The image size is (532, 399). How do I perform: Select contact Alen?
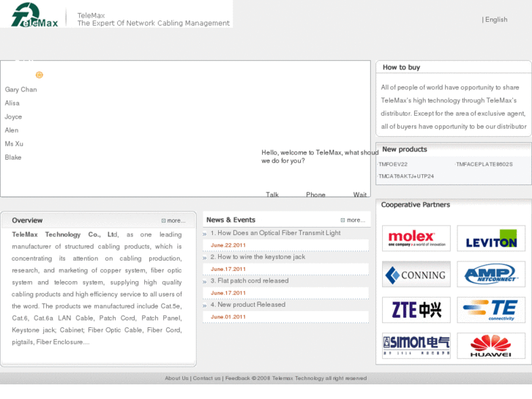pyautogui.click(x=12, y=130)
